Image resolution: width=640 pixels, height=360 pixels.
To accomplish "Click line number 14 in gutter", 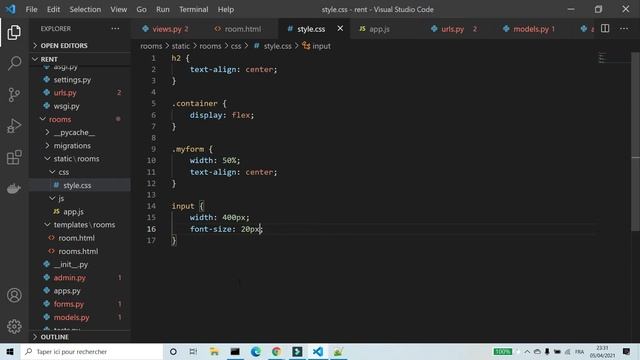I will tap(151, 206).
